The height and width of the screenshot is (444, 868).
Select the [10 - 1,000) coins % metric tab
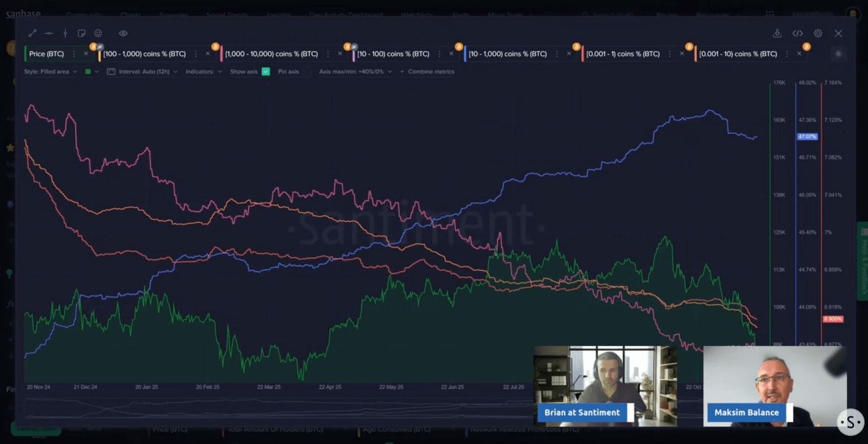click(507, 54)
